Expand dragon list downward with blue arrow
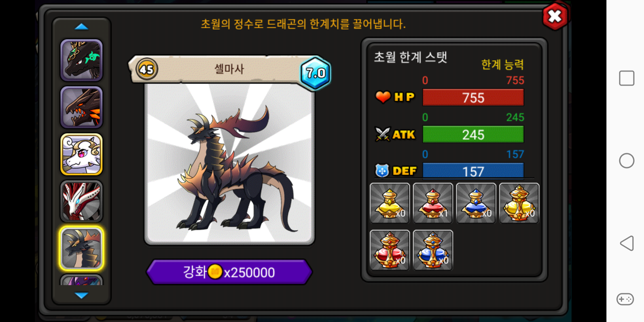This screenshot has width=644, height=322. [81, 295]
